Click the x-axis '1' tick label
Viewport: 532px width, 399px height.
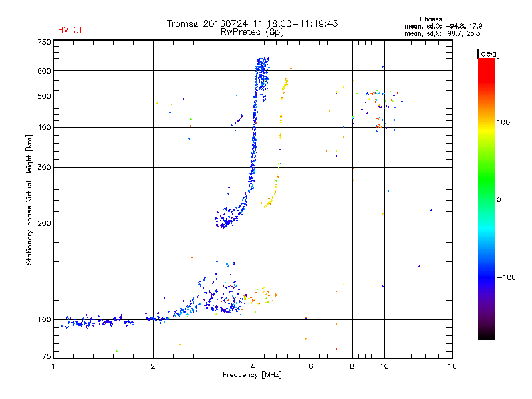point(53,366)
